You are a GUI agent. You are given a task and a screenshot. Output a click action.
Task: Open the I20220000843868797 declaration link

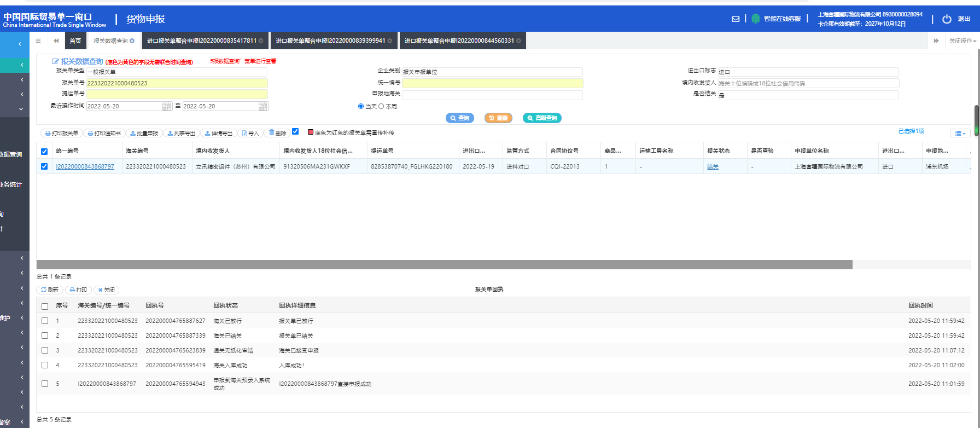pos(85,166)
